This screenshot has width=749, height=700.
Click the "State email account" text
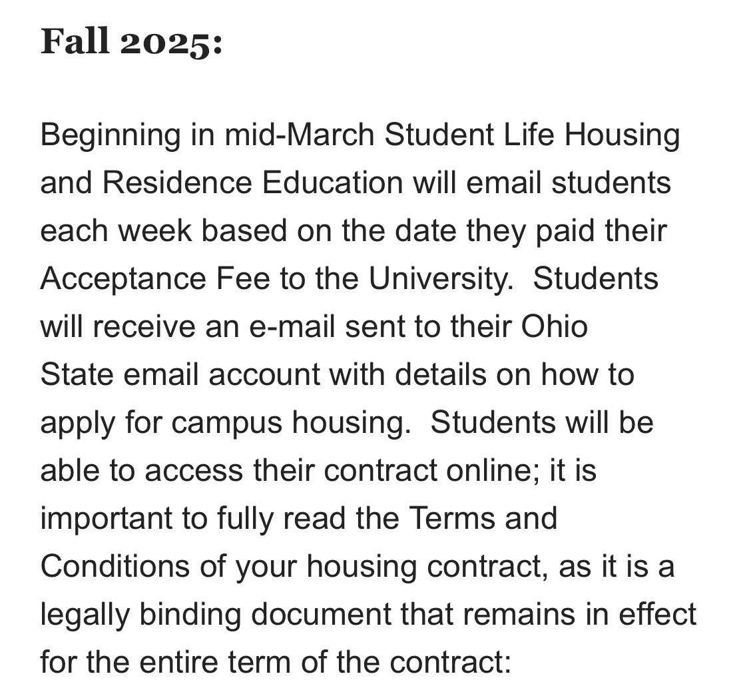coord(180,374)
